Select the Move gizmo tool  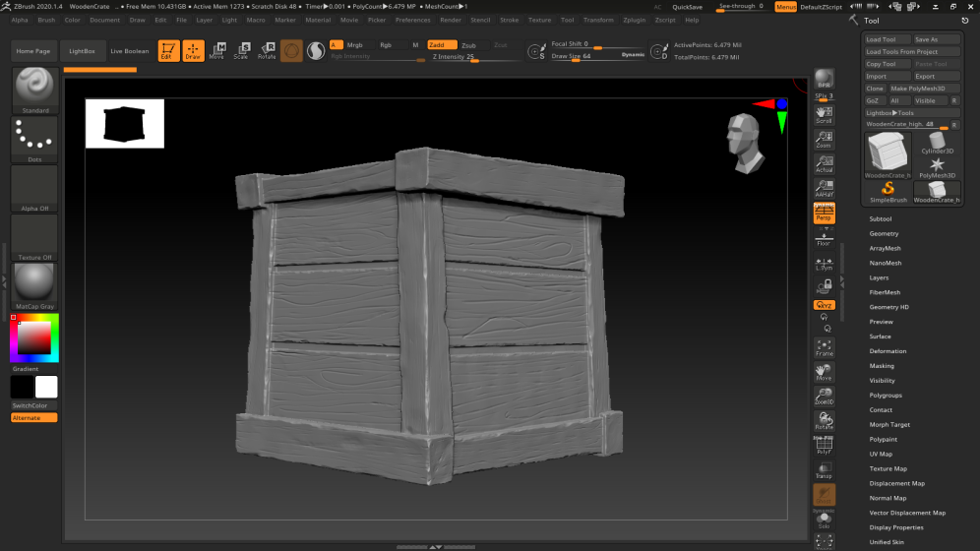216,51
